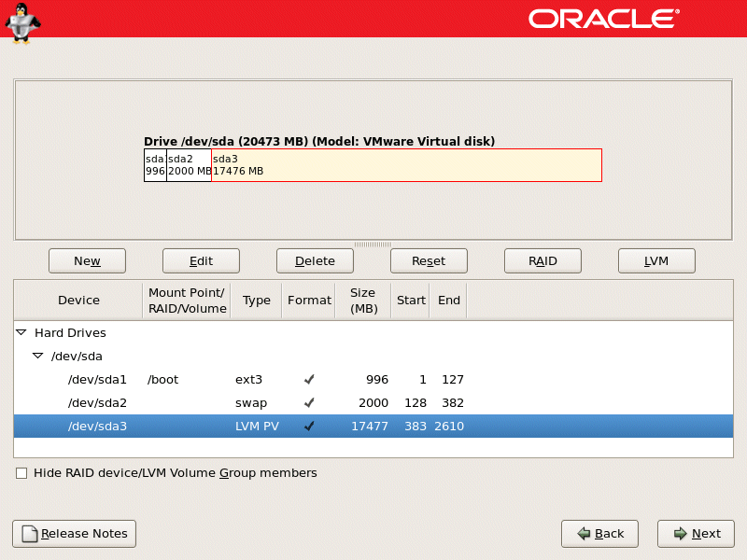This screenshot has height=560, width=747.
Task: Click the size value 17477
Action: click(370, 427)
